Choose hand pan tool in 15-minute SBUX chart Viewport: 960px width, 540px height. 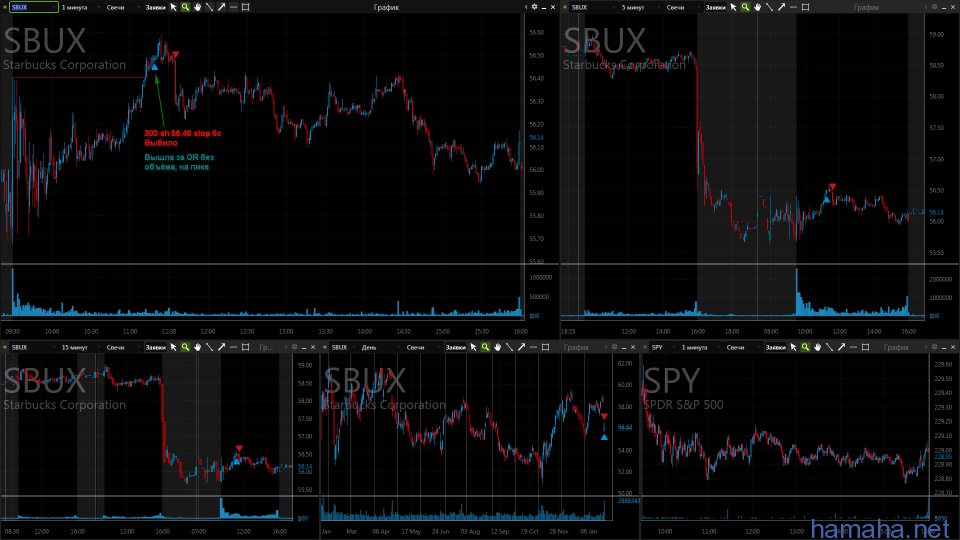(x=197, y=347)
